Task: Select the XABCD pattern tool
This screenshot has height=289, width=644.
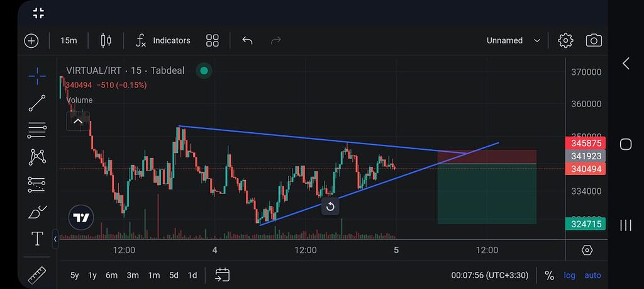Action: [37, 157]
